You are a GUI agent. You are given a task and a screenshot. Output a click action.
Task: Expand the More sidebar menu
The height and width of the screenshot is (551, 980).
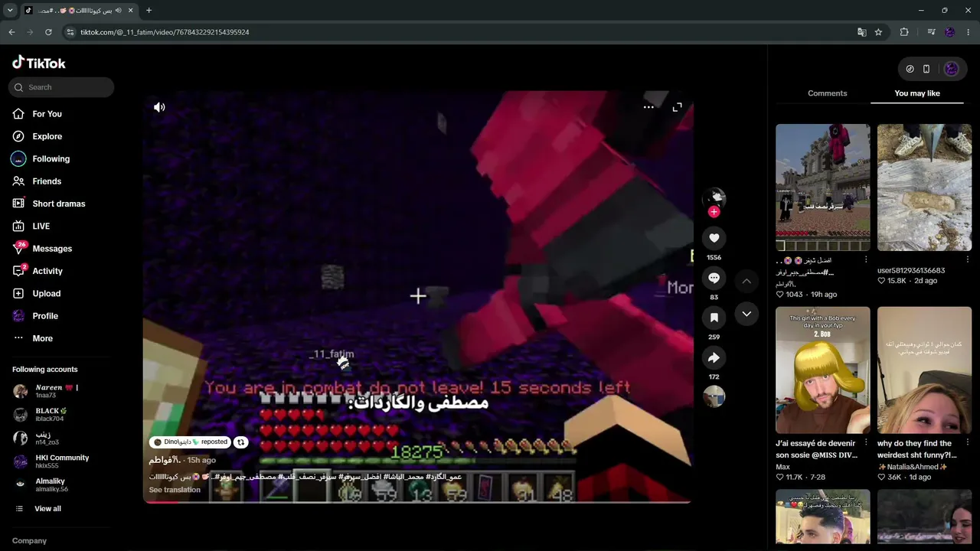click(42, 338)
